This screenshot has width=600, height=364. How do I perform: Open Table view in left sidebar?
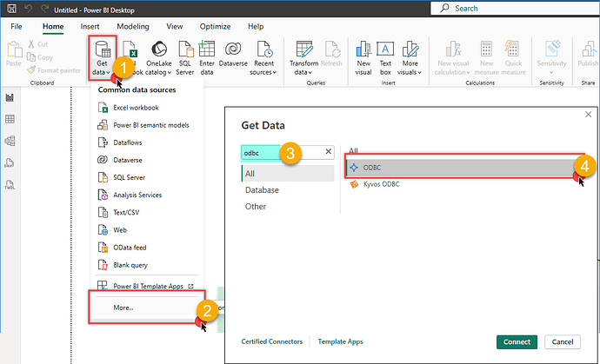click(x=10, y=119)
